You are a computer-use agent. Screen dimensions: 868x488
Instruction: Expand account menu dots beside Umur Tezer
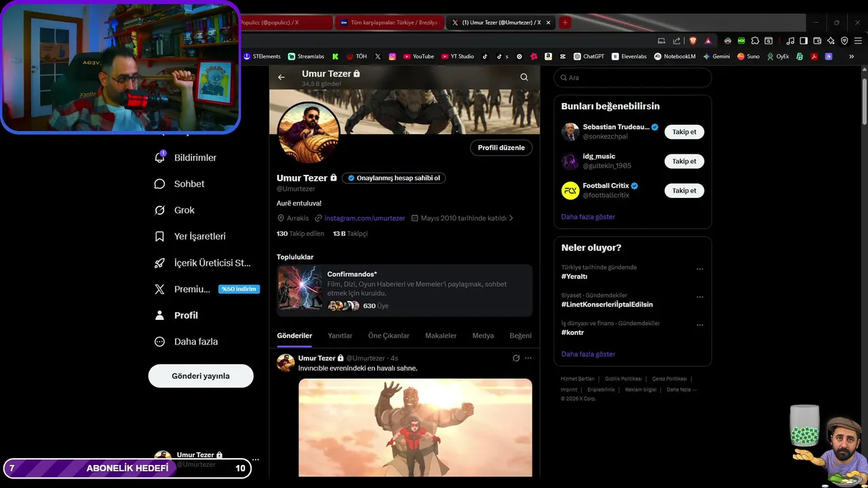tap(256, 459)
